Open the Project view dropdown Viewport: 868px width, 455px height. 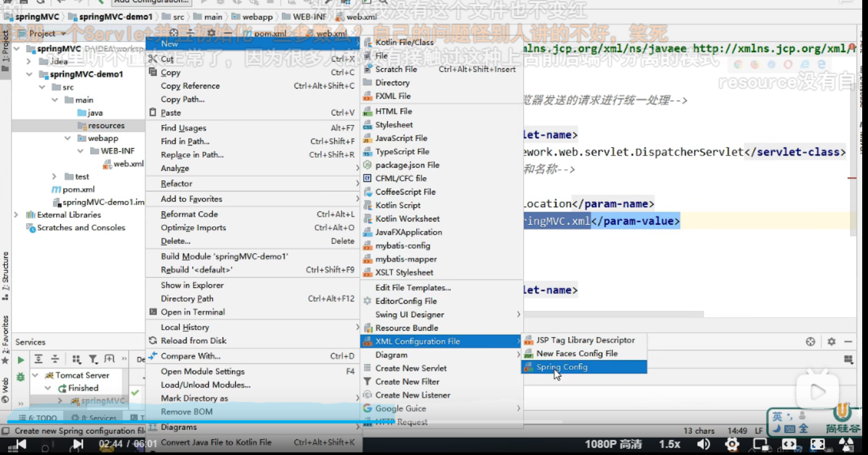coord(48,33)
